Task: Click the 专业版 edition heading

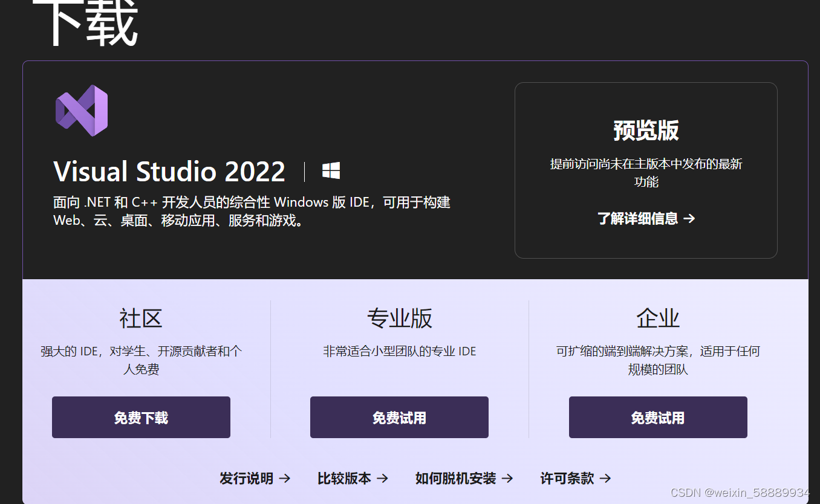Action: (399, 318)
